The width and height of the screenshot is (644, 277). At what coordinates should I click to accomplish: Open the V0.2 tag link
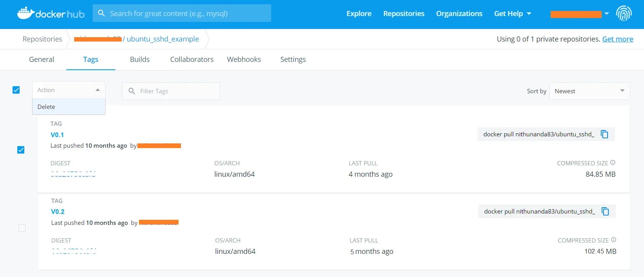tap(58, 212)
